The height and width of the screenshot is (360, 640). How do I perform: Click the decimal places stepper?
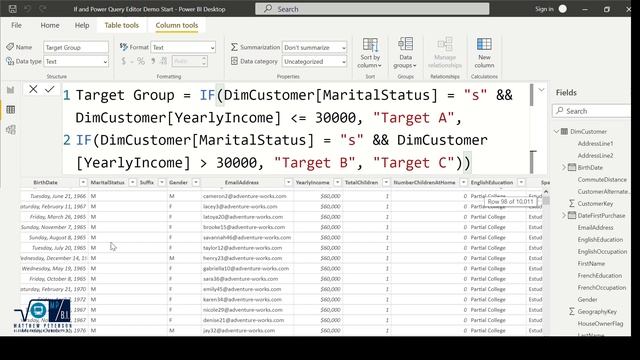point(204,61)
